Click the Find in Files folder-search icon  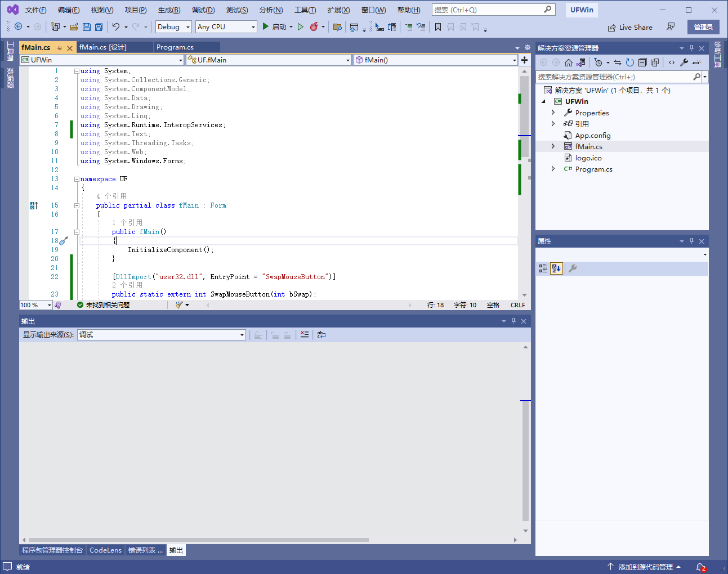click(337, 26)
